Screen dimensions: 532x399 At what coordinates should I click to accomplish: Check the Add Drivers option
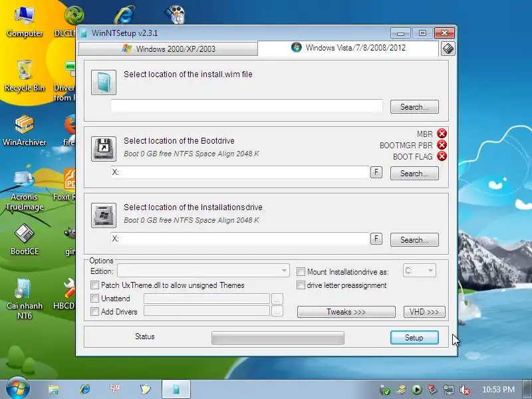coord(94,311)
